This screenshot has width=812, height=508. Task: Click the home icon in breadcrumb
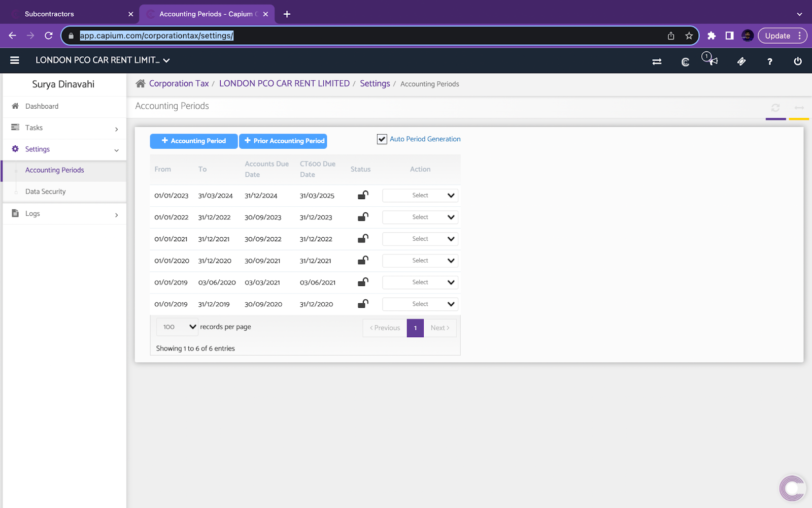click(141, 83)
